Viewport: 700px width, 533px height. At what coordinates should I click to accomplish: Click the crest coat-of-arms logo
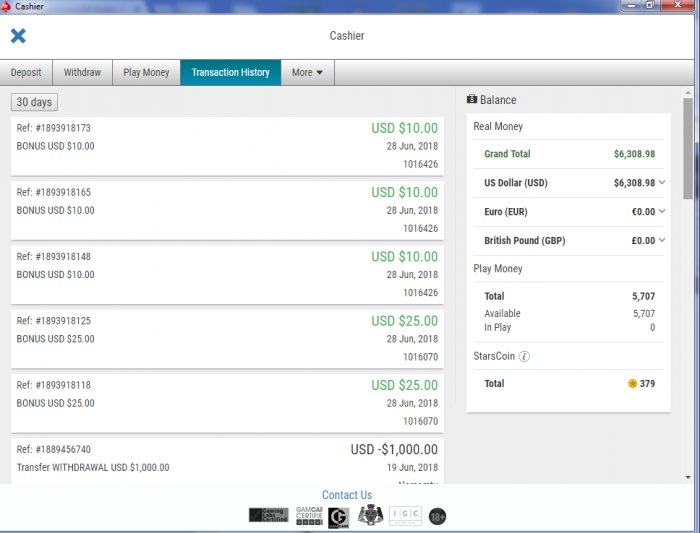point(370,515)
